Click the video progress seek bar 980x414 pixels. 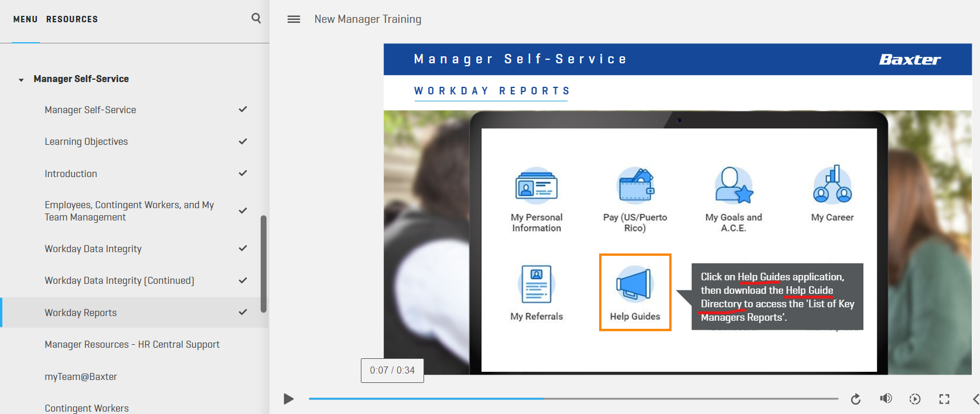click(573, 399)
